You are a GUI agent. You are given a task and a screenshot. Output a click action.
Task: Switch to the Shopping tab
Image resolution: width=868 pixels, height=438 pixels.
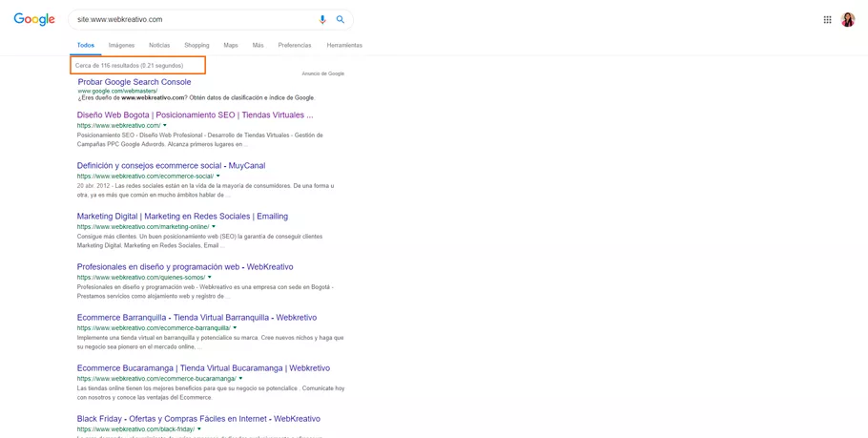(x=196, y=46)
